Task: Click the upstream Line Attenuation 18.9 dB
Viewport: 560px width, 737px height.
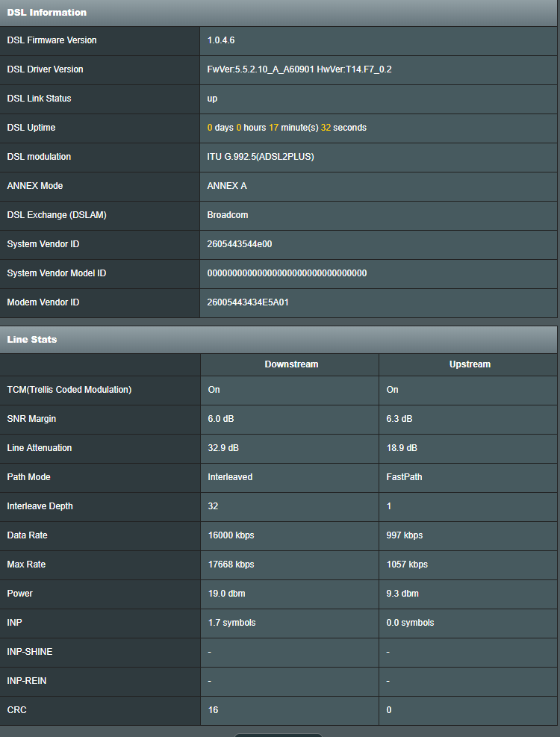Action: point(402,448)
